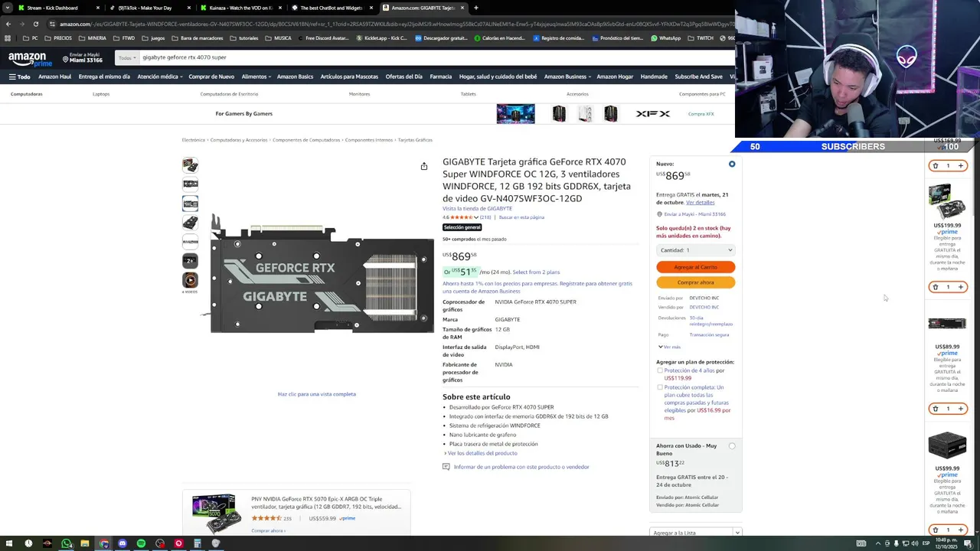
Task: Click the XFX brand logo in the banner
Action: coord(653,114)
